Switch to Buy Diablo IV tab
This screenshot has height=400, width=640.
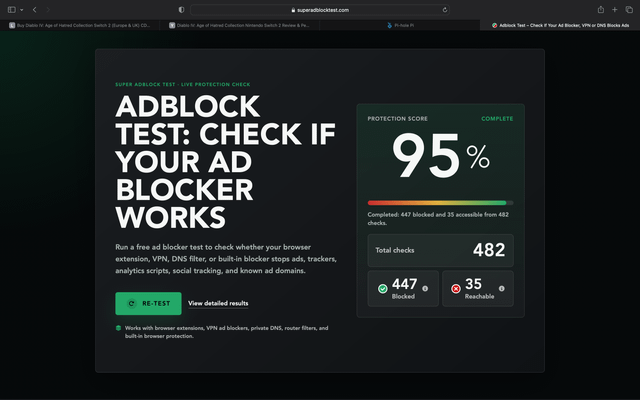pyautogui.click(x=80, y=25)
